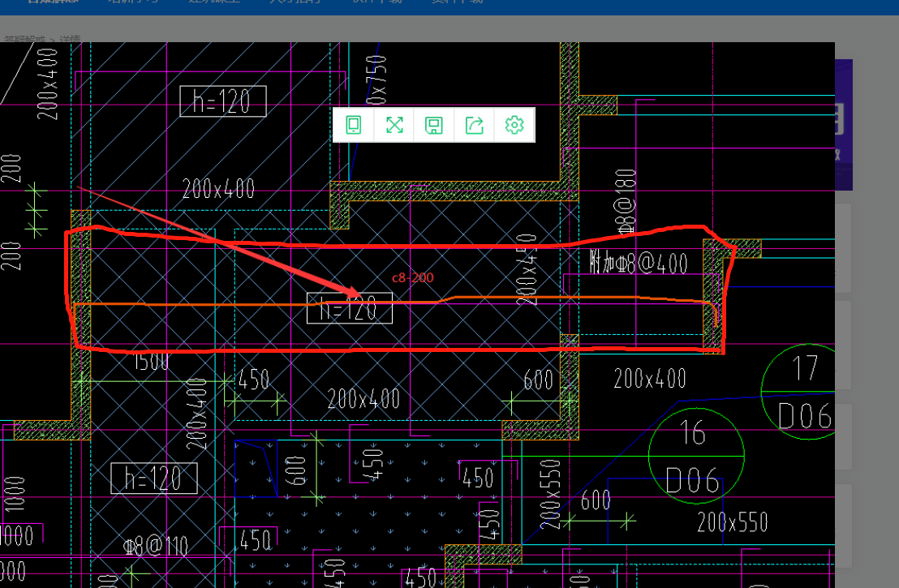Open settings via the gear icon
This screenshot has width=899, height=588.
click(514, 124)
